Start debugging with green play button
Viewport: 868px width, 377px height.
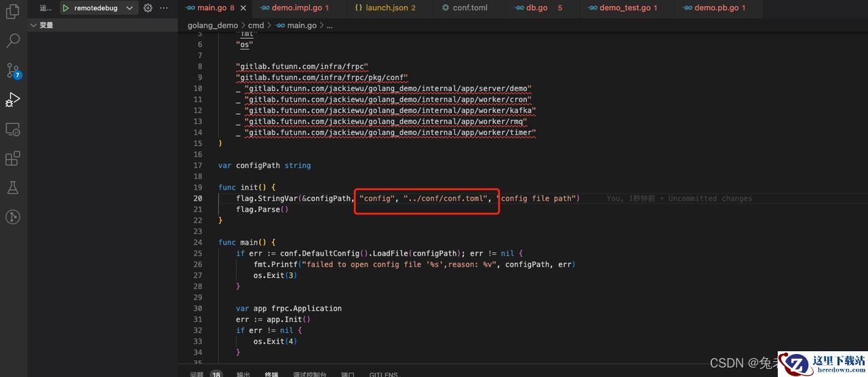pos(66,8)
